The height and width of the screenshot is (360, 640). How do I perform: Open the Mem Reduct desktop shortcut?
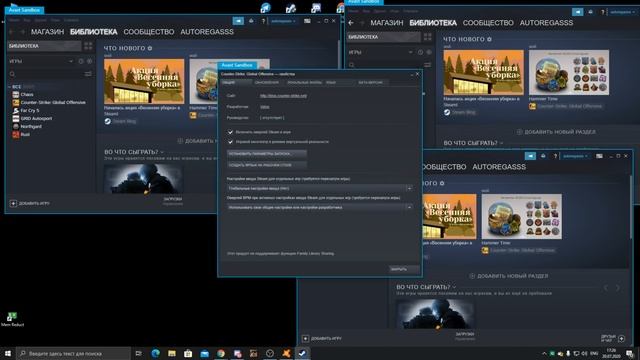tap(12, 319)
